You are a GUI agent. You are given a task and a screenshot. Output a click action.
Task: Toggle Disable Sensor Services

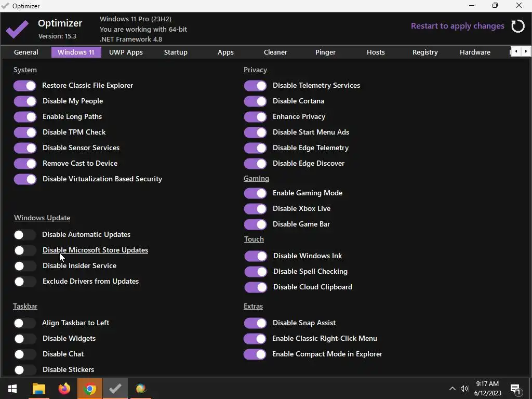click(x=25, y=148)
